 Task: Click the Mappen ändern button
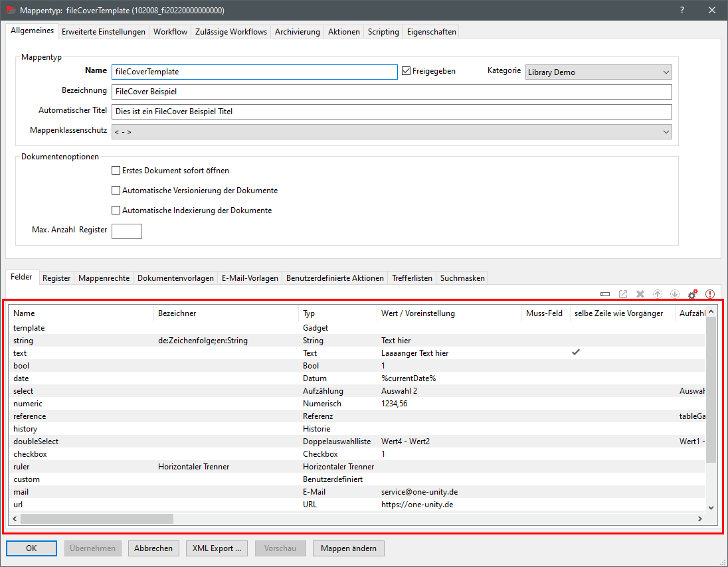click(x=348, y=548)
